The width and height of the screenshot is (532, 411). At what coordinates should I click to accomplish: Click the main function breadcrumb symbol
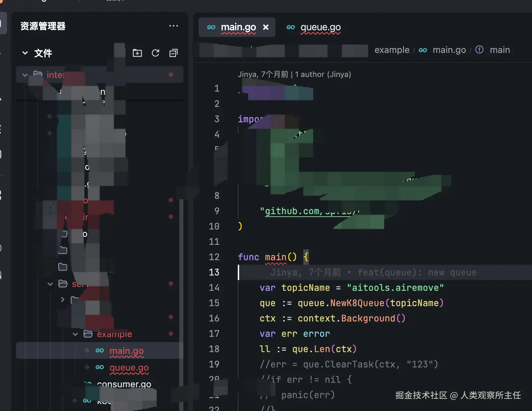(x=500, y=50)
